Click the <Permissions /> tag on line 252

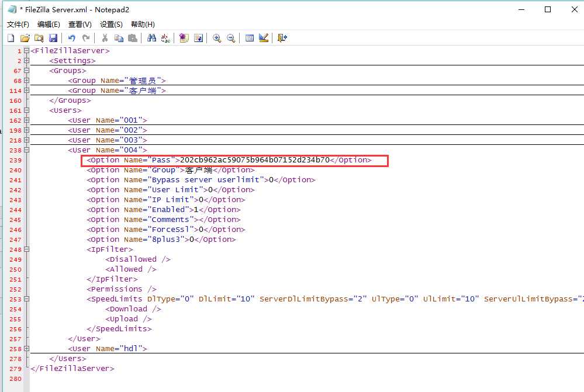[122, 289]
